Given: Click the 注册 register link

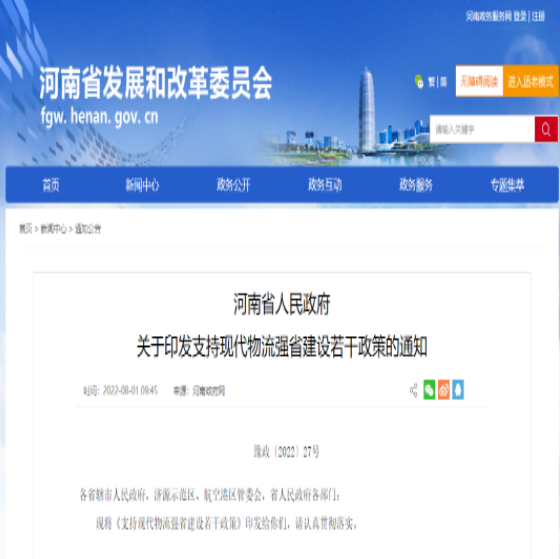Looking at the screenshot, I should [538, 16].
